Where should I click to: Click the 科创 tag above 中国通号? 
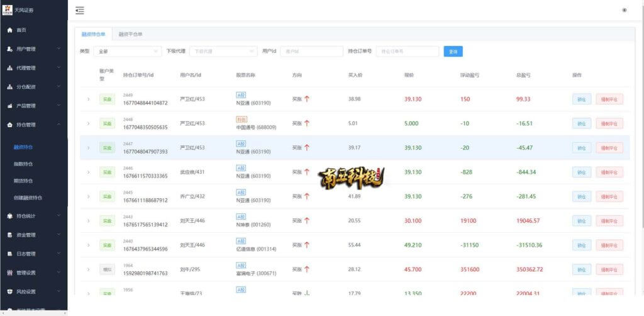click(241, 120)
